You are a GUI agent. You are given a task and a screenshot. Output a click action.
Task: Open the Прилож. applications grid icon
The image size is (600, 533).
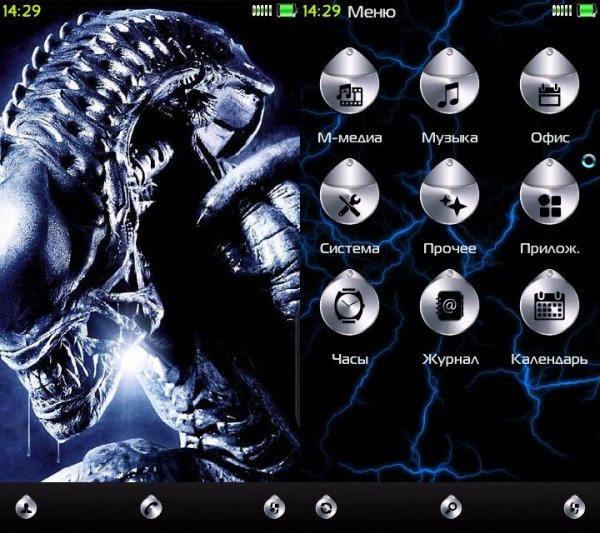point(549,192)
